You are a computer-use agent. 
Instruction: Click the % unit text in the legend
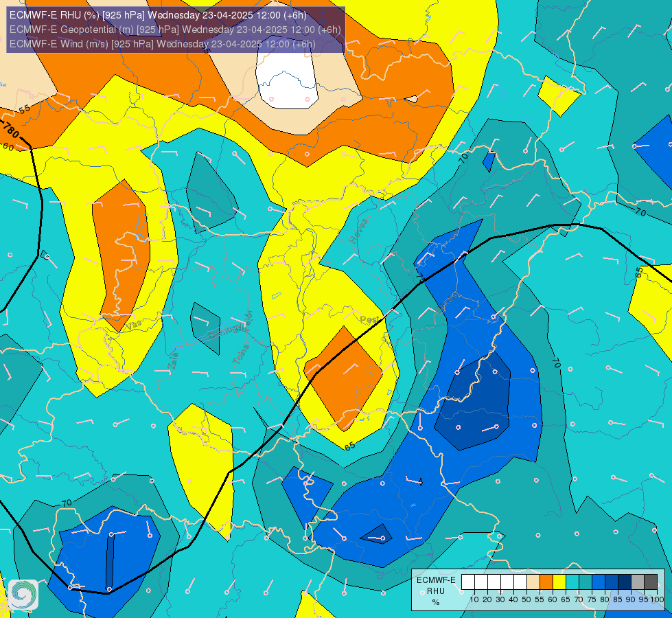[436, 602]
